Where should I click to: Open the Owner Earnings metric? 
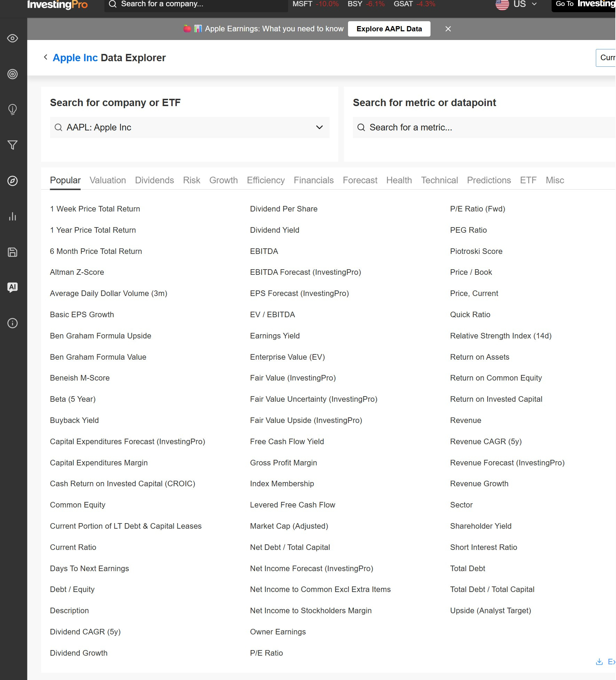pyautogui.click(x=278, y=632)
